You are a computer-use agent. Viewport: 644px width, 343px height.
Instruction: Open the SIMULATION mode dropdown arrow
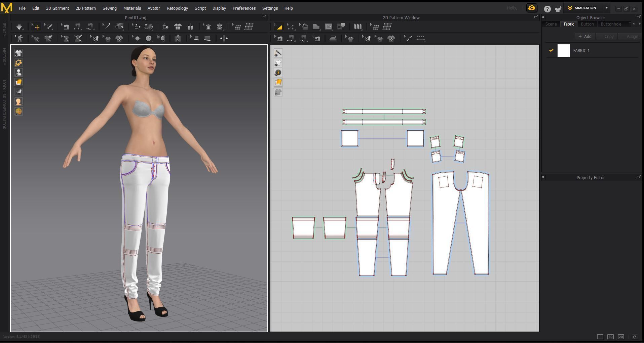point(607,8)
